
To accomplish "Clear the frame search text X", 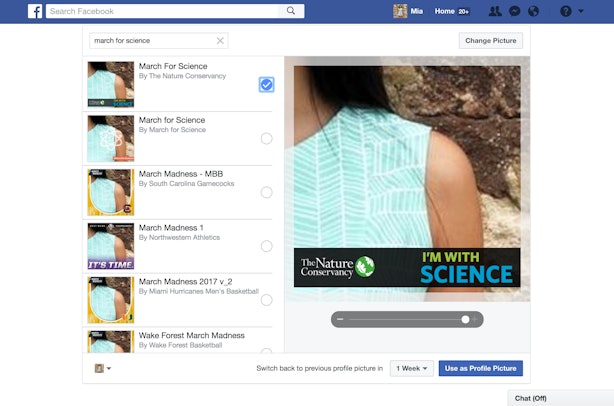I will 220,41.
